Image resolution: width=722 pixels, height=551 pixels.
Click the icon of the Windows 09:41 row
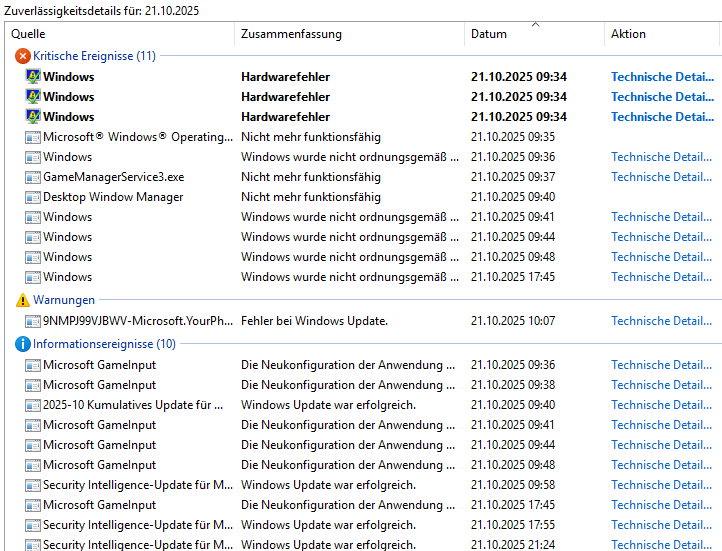point(33,217)
